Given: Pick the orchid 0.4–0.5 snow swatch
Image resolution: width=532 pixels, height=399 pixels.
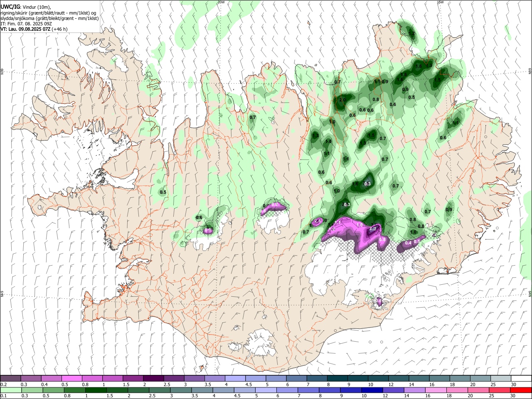Looking at the screenshot, I should (51, 378).
